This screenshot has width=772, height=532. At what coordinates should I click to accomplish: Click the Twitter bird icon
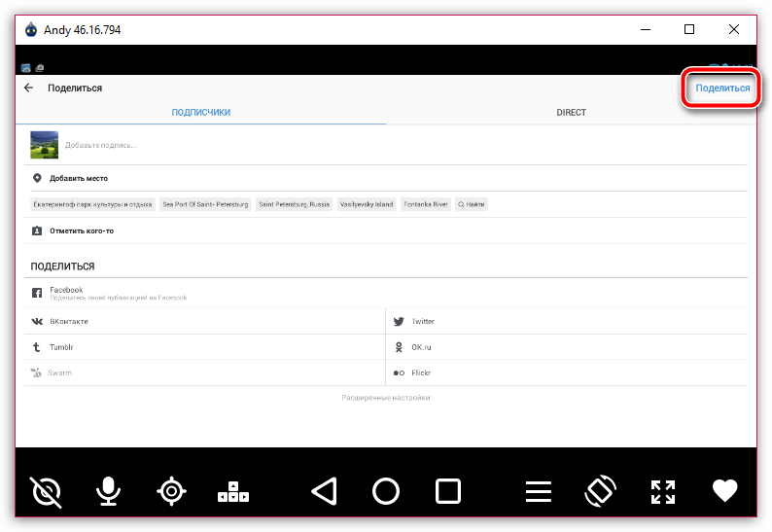click(x=399, y=322)
